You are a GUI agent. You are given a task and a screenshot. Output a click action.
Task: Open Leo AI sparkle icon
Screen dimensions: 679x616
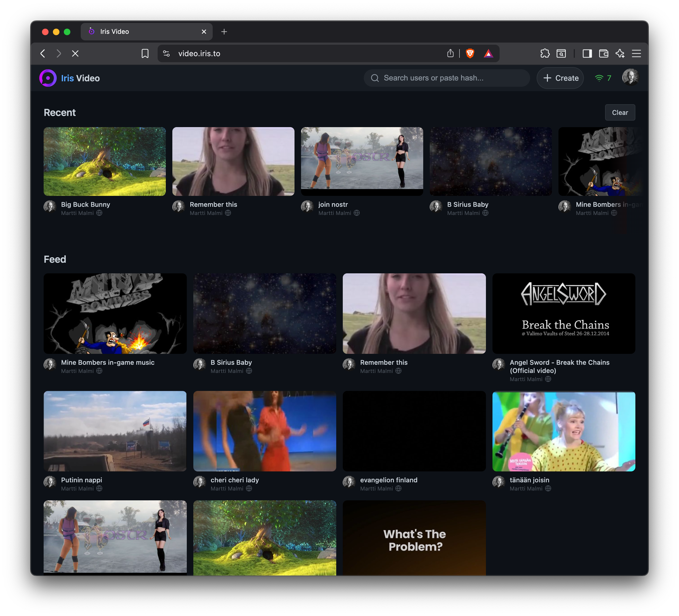click(620, 53)
